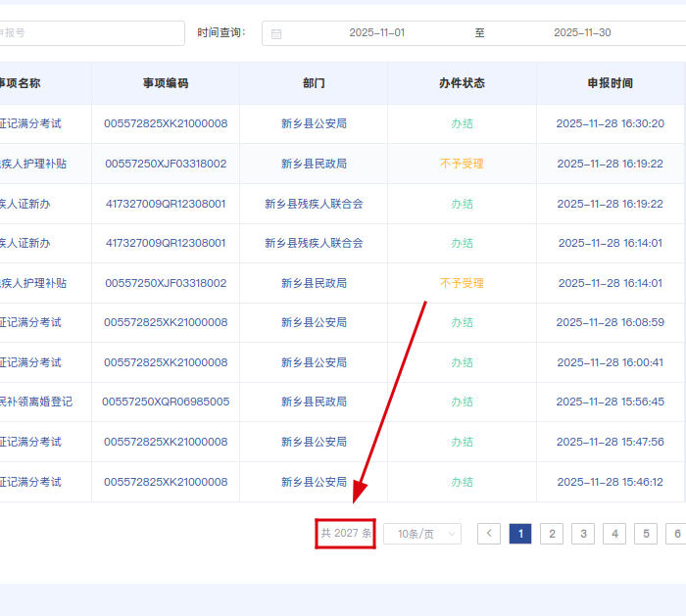Click the 办件状态 column header
Viewport: 686px width, 616px height.
(462, 83)
